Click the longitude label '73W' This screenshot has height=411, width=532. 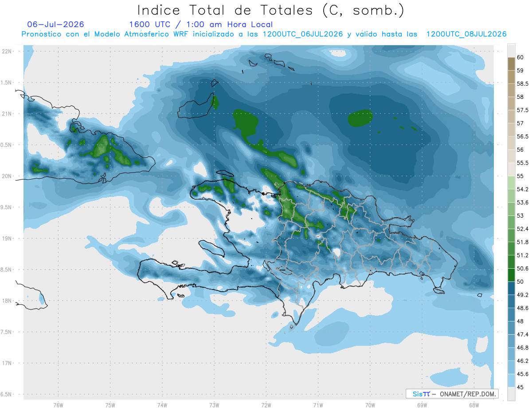click(214, 405)
